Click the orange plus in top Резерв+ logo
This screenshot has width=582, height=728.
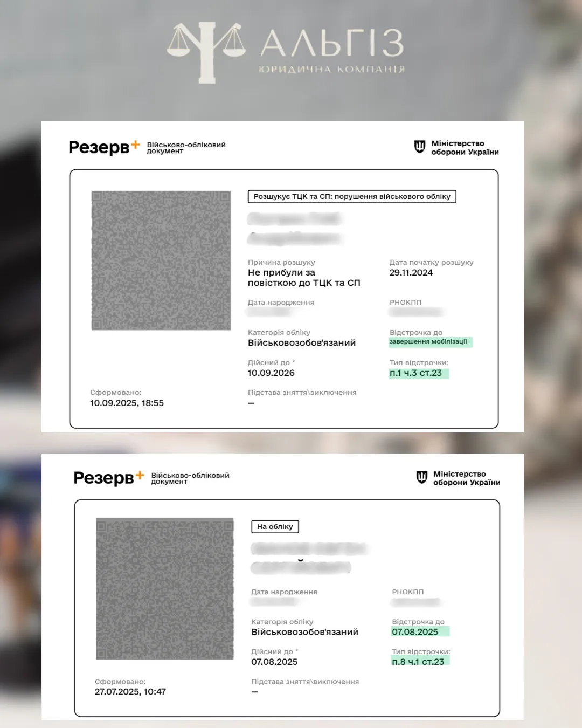(x=135, y=145)
